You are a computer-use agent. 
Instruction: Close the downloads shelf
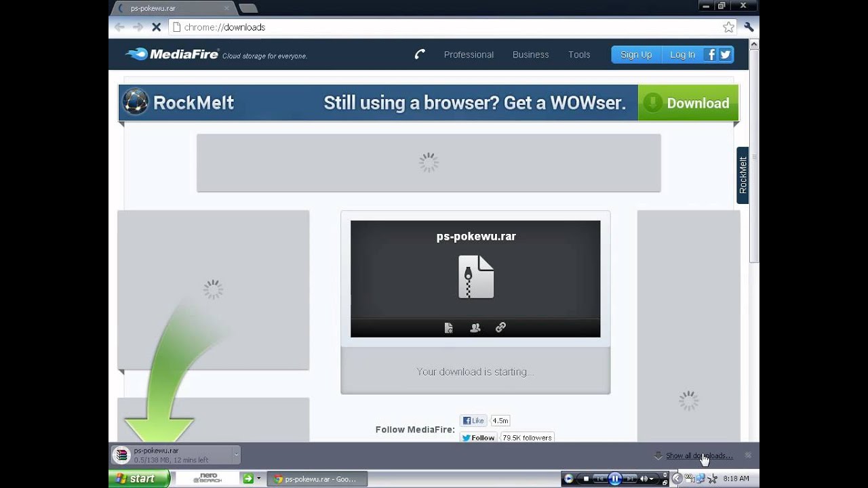[x=748, y=455]
